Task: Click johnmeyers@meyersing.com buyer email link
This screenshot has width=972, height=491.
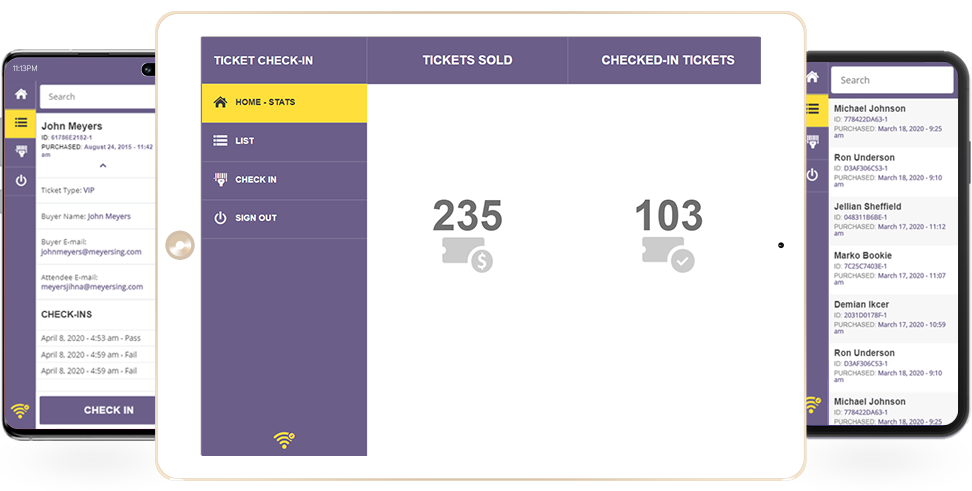Action: pyautogui.click(x=91, y=252)
